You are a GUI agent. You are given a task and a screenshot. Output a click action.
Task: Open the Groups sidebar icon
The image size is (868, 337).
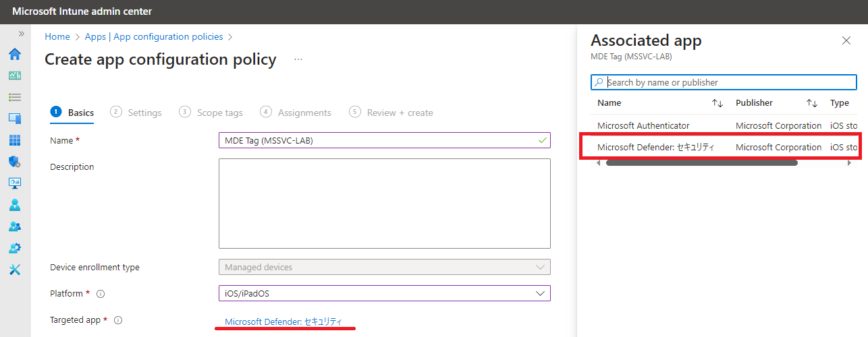coord(15,226)
